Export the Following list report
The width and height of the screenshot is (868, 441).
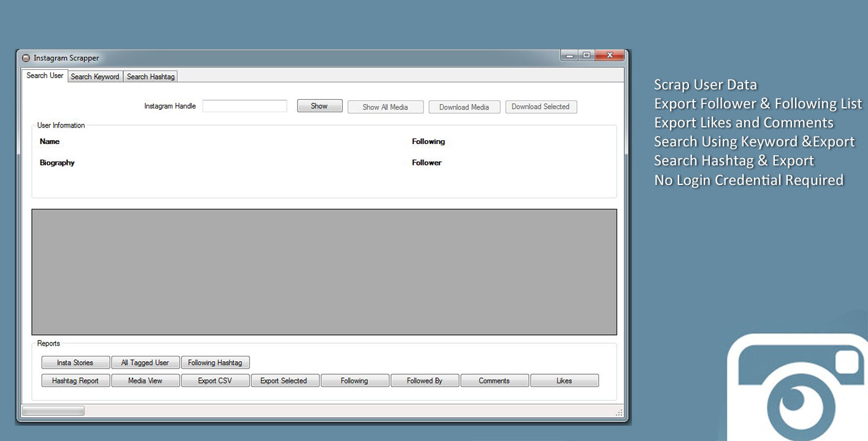pos(355,380)
